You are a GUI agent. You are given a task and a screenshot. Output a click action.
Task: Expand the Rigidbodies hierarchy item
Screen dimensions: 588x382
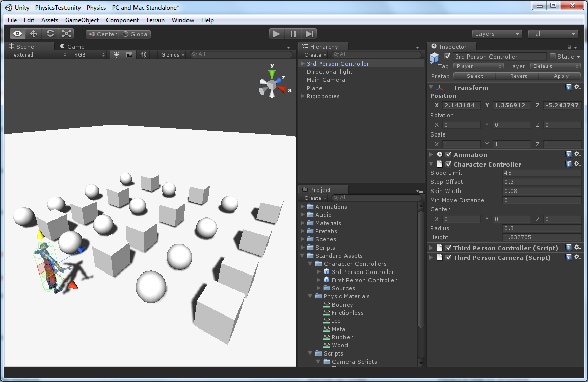[302, 96]
